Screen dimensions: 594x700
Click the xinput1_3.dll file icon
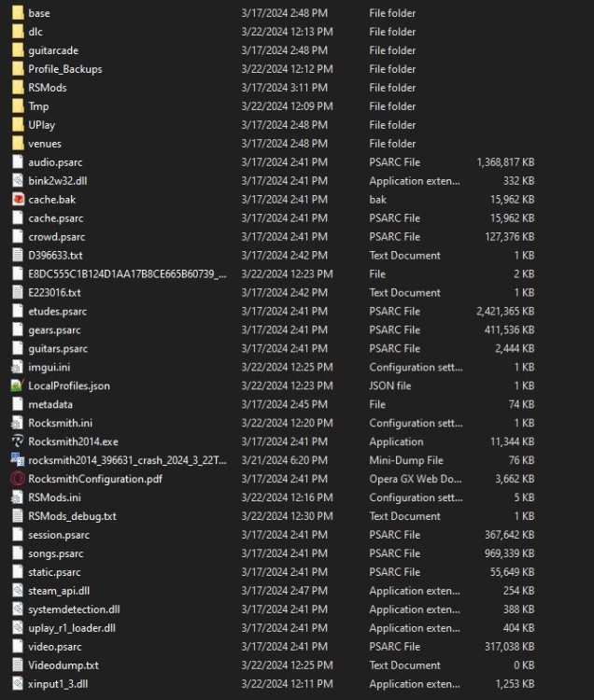[x=18, y=683]
